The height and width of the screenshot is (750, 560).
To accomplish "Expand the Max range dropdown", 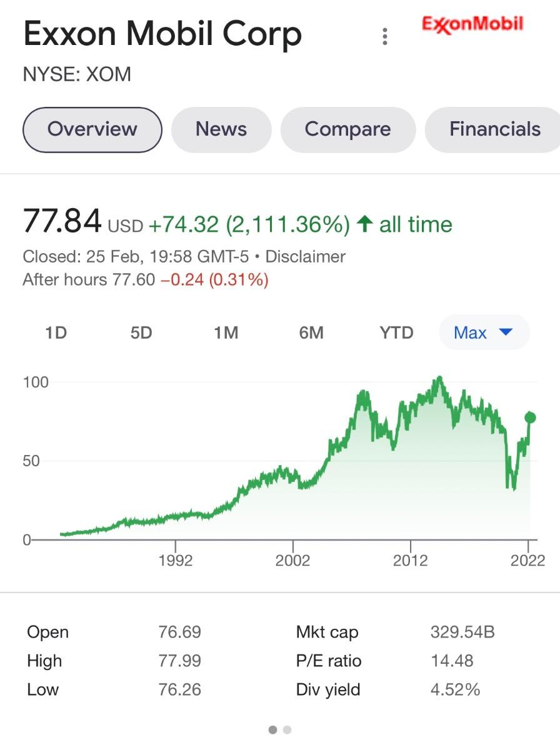I will pos(484,332).
